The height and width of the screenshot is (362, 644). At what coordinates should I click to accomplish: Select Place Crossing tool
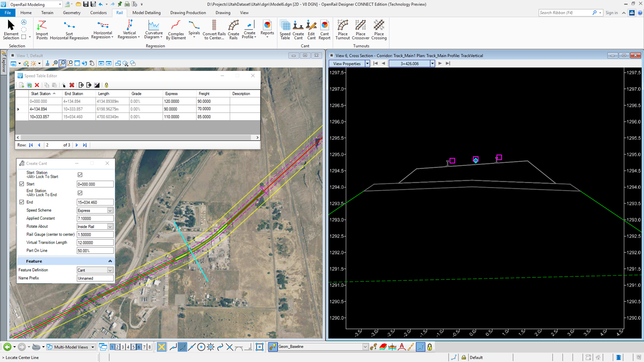379,30
